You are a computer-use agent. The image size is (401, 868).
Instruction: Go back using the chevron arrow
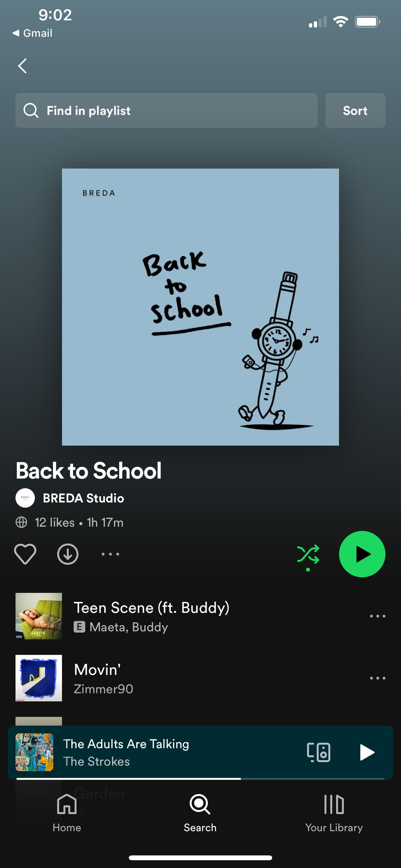(x=22, y=66)
